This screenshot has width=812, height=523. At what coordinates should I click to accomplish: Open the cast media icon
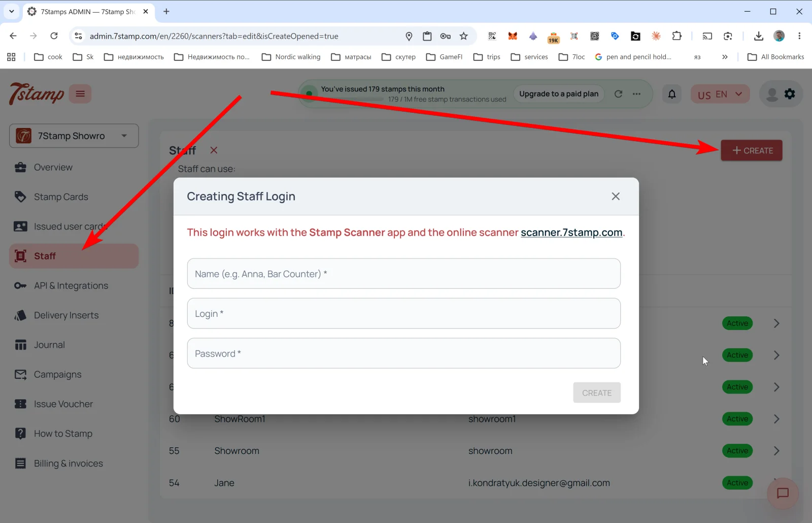[707, 36]
